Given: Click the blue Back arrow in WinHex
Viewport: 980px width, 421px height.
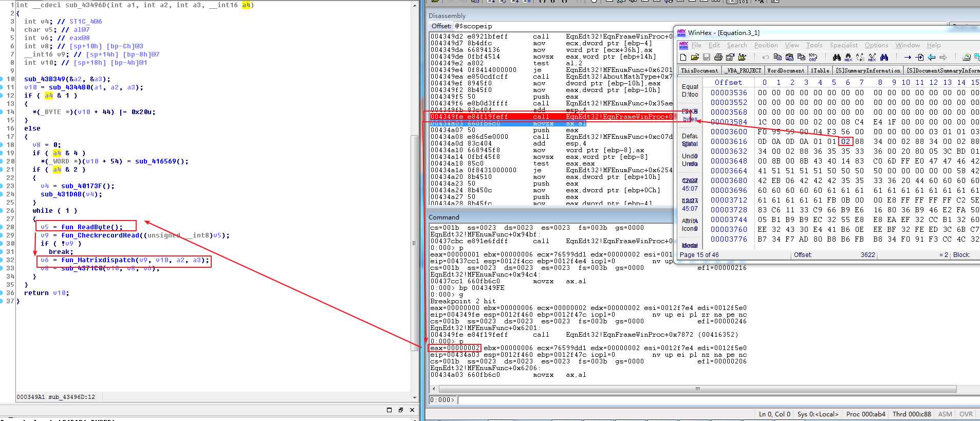Looking at the screenshot, I should tap(932, 57).
